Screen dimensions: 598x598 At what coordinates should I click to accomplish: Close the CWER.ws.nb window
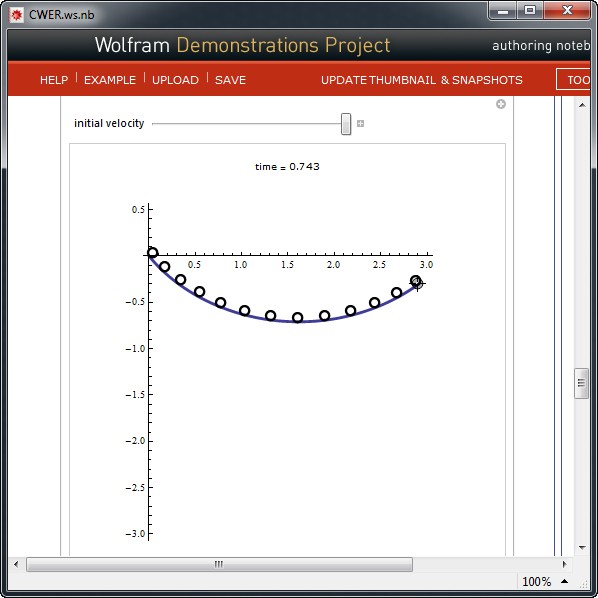pyautogui.click(x=567, y=11)
